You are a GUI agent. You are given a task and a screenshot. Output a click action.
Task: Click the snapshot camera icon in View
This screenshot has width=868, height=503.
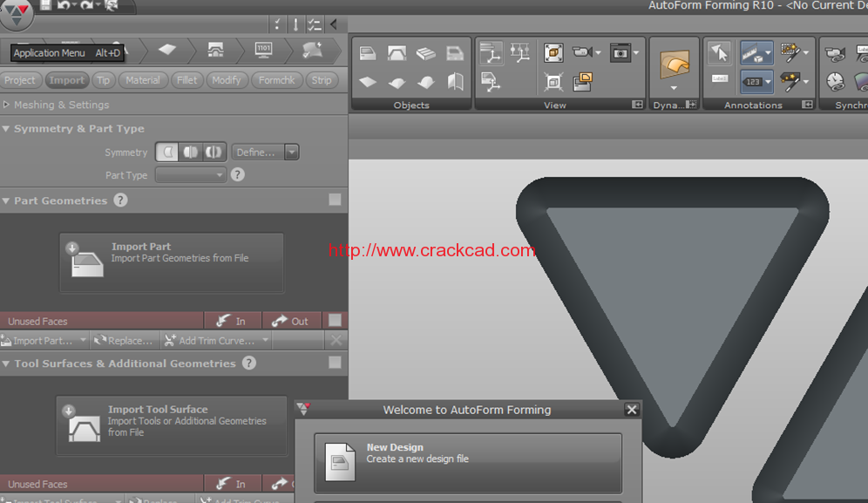(x=620, y=52)
